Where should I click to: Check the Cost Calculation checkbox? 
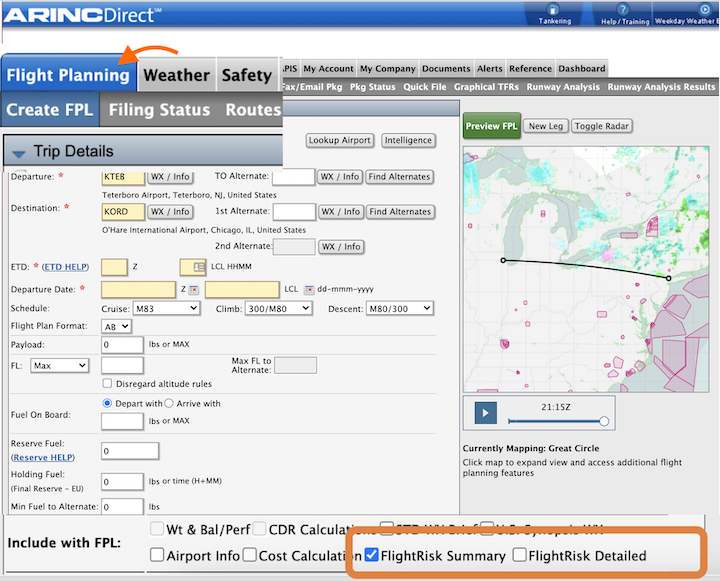250,555
